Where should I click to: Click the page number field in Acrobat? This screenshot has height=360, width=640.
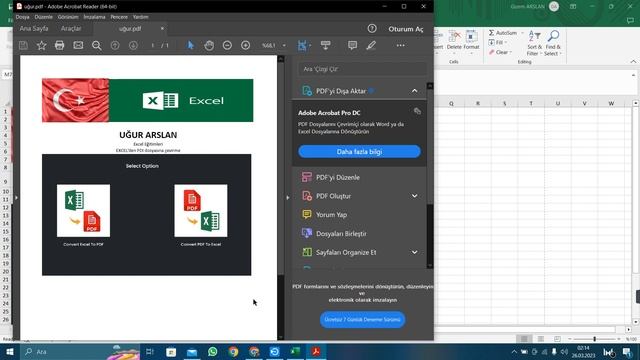pyautogui.click(x=153, y=45)
